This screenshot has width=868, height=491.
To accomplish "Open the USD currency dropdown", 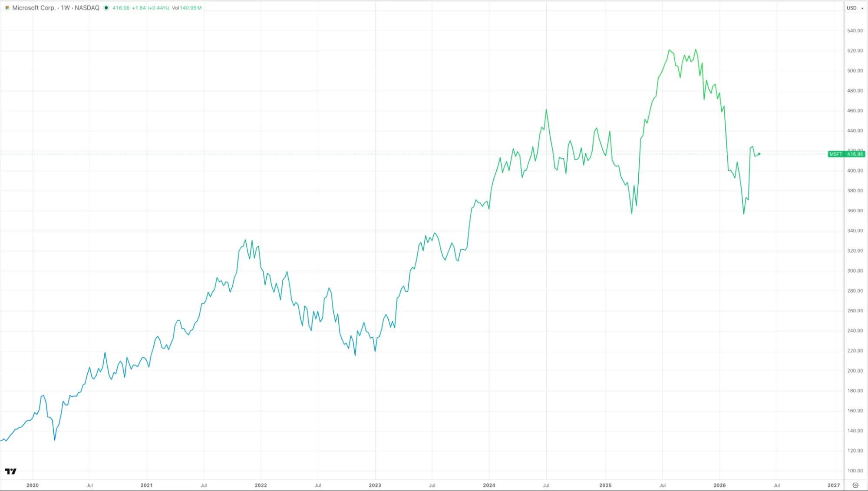I will [x=854, y=8].
